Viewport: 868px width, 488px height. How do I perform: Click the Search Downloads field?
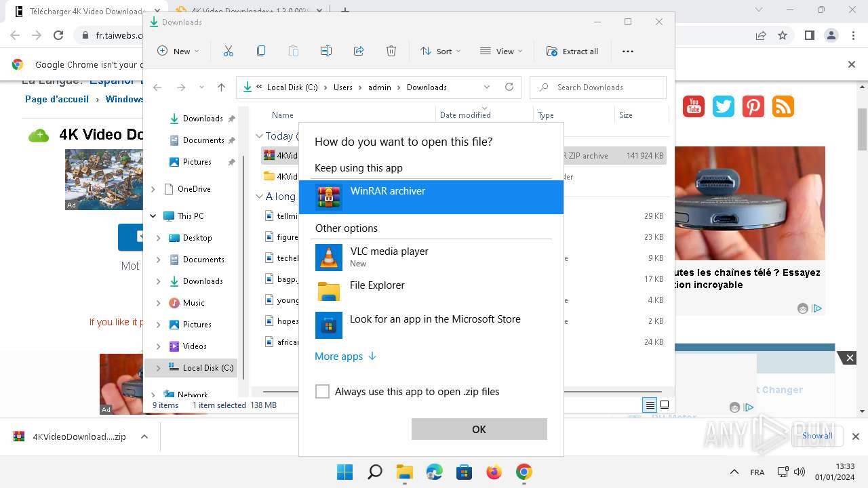pyautogui.click(x=598, y=87)
